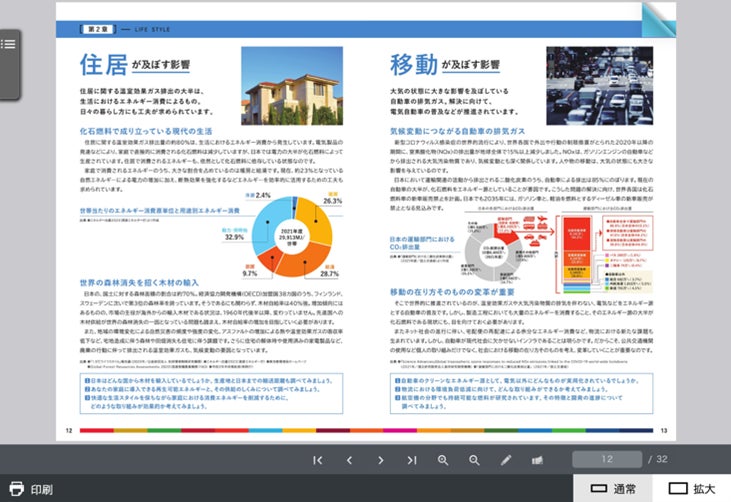The width and height of the screenshot is (731, 502).
Task: Zoom out with the minus magnifier
Action: coord(474,460)
